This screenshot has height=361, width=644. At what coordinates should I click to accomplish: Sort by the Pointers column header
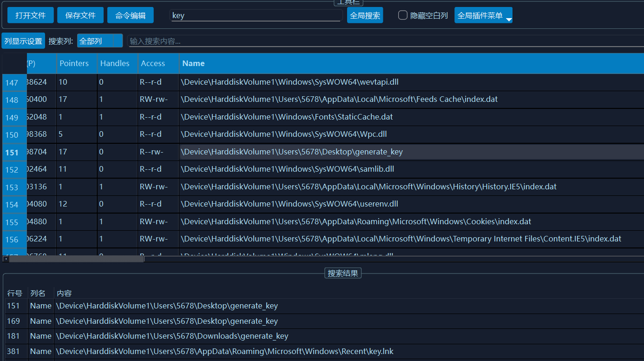coord(74,63)
